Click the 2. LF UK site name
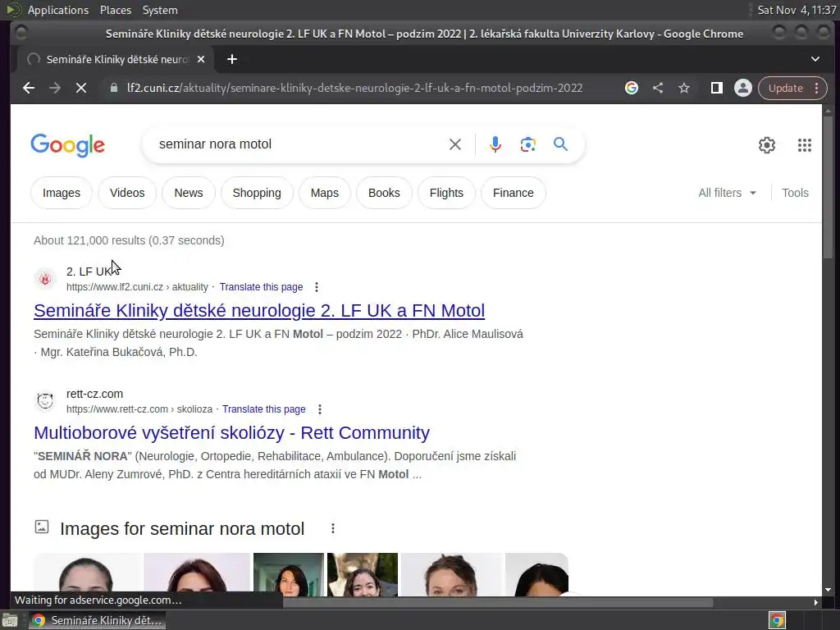The width and height of the screenshot is (840, 630). (89, 272)
